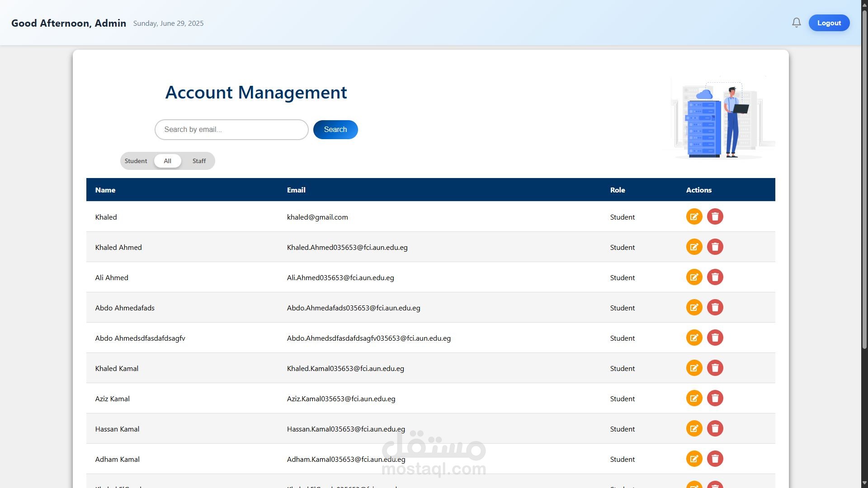Edit the Khaled account row
The height and width of the screenshot is (488, 868).
tap(694, 216)
